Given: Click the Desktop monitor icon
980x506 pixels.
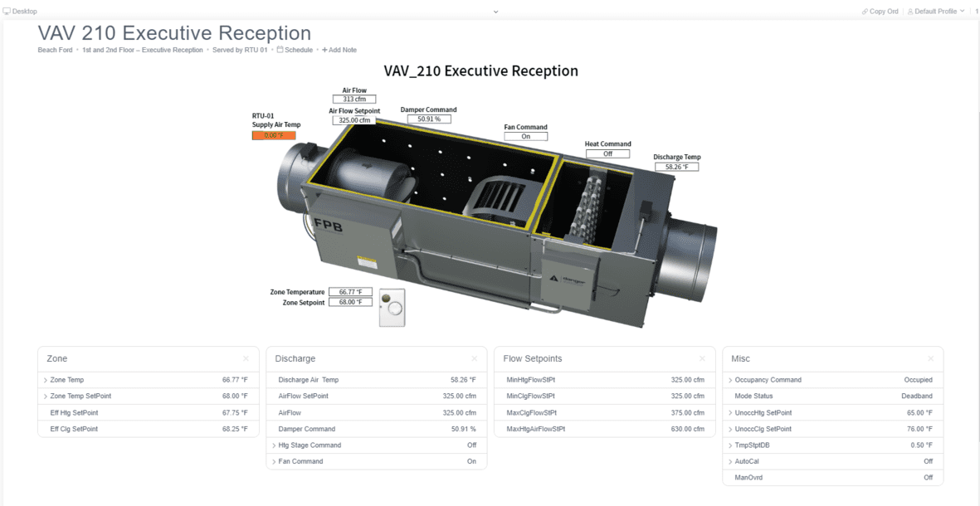Looking at the screenshot, I should (7, 12).
